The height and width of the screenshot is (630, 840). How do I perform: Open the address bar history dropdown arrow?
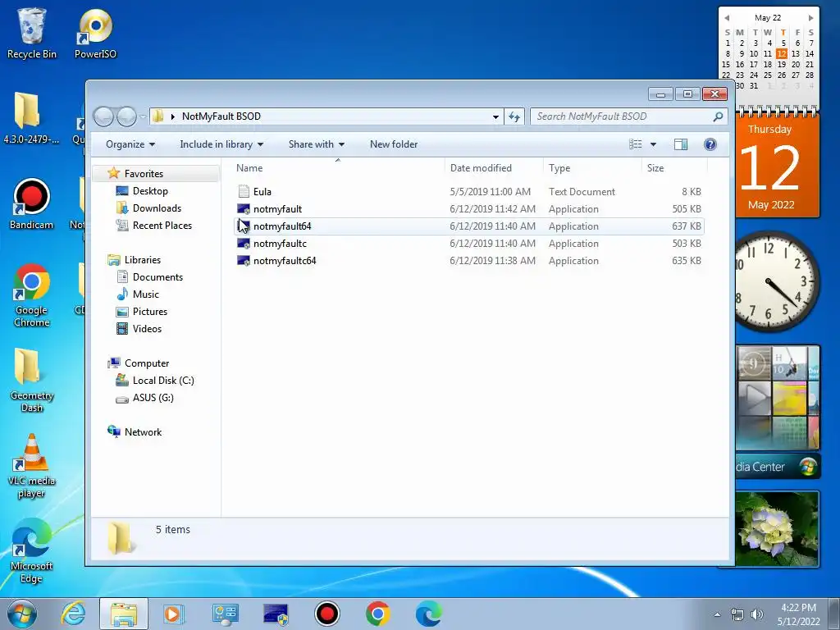click(495, 116)
